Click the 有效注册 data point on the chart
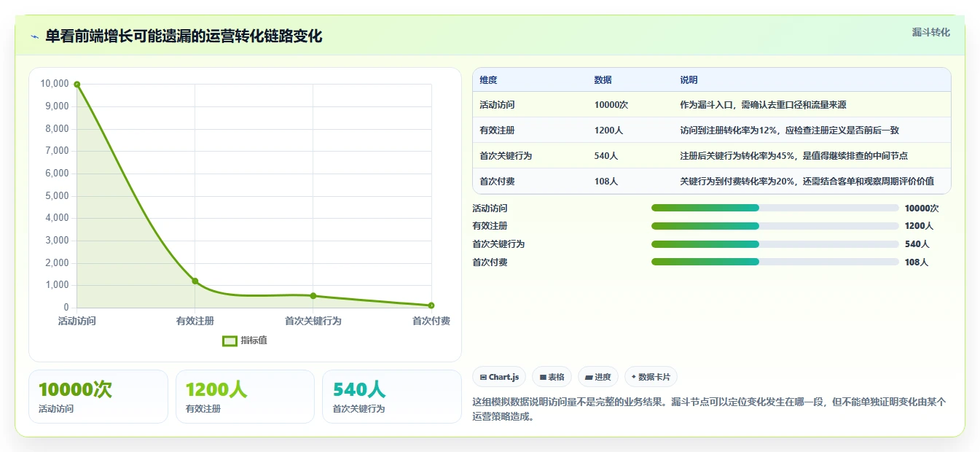The width and height of the screenshot is (980, 452). pyautogui.click(x=195, y=281)
